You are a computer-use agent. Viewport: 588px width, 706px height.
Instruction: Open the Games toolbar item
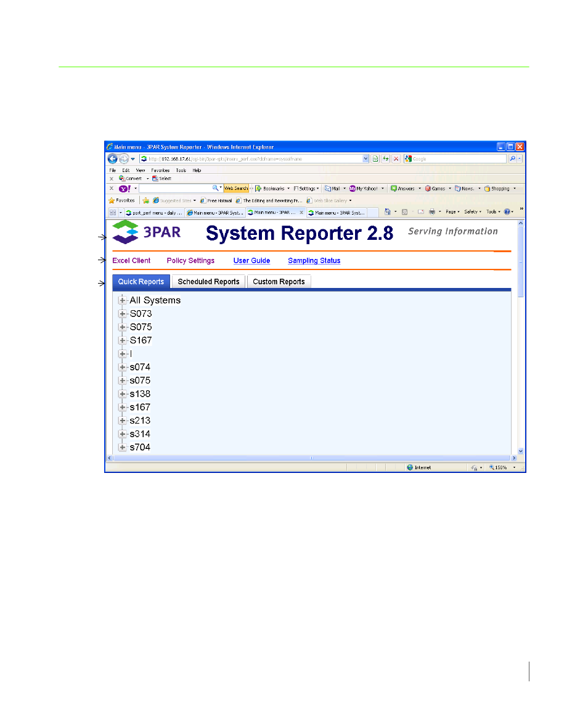click(438, 189)
